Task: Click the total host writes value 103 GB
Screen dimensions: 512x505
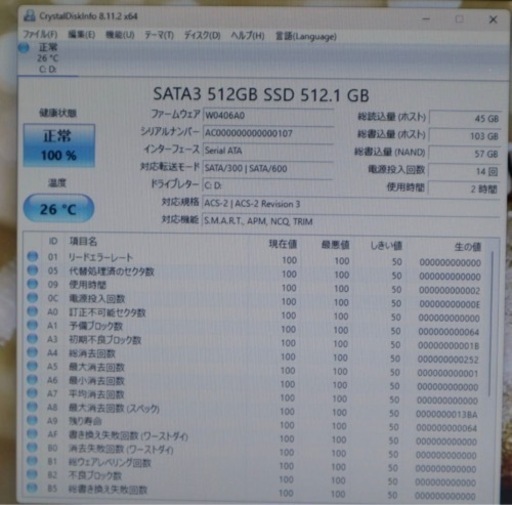Action: pos(465,136)
